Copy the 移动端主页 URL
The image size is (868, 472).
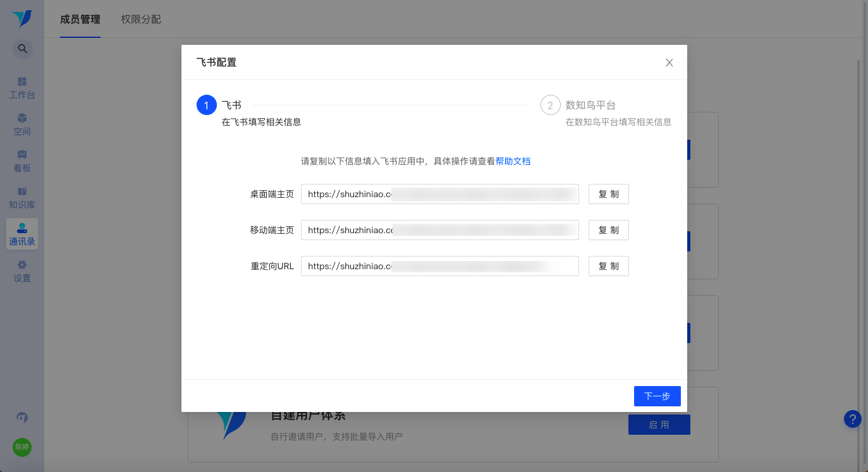pos(609,230)
